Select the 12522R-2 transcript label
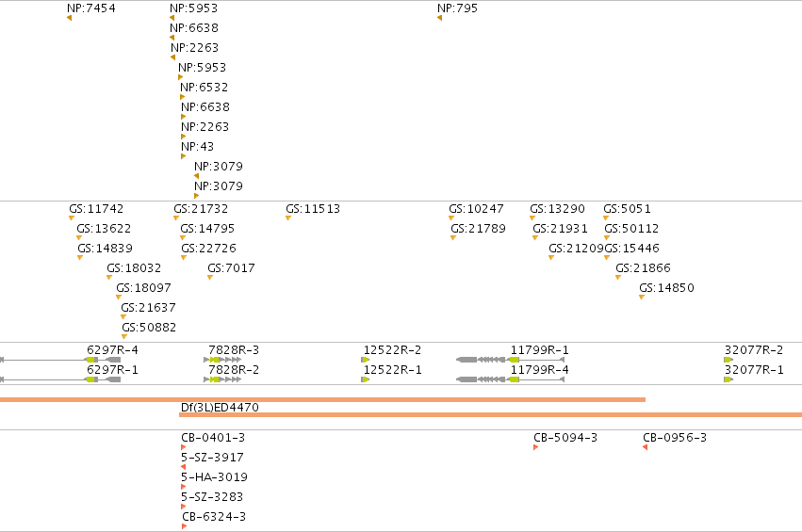Viewport: 802px width, 532px height. click(x=392, y=350)
